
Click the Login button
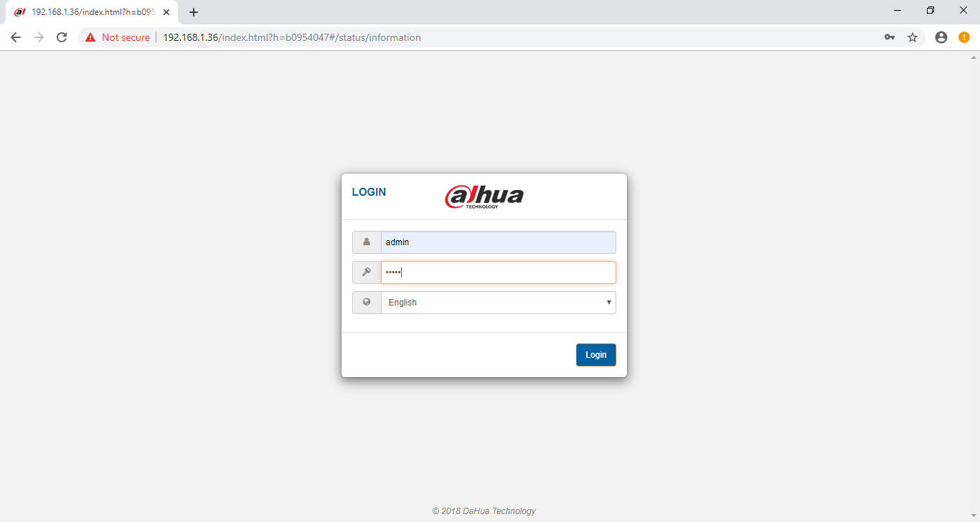coord(595,355)
